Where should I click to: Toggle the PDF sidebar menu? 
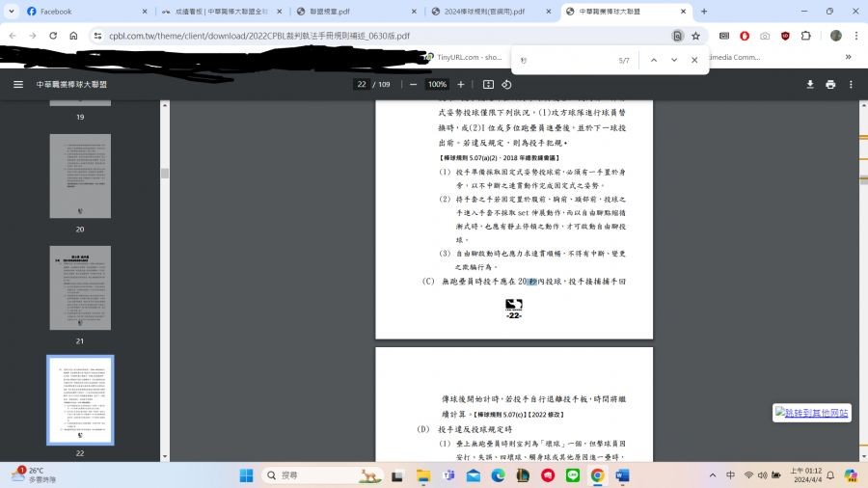[18, 84]
